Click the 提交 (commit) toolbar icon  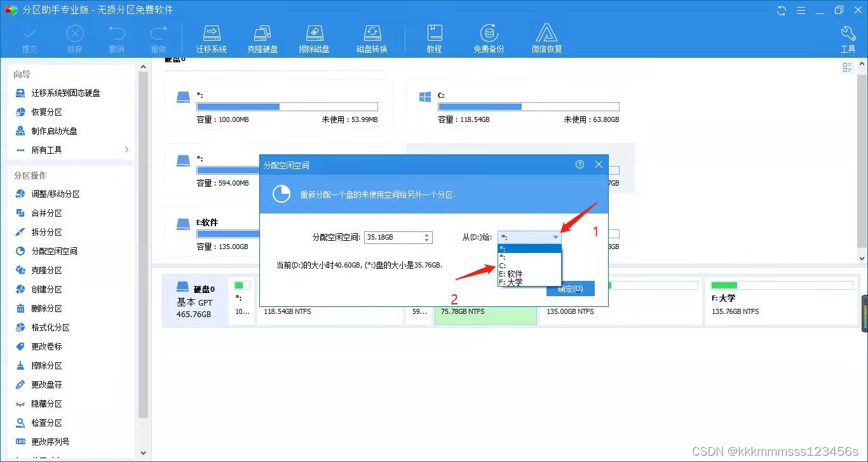30,39
